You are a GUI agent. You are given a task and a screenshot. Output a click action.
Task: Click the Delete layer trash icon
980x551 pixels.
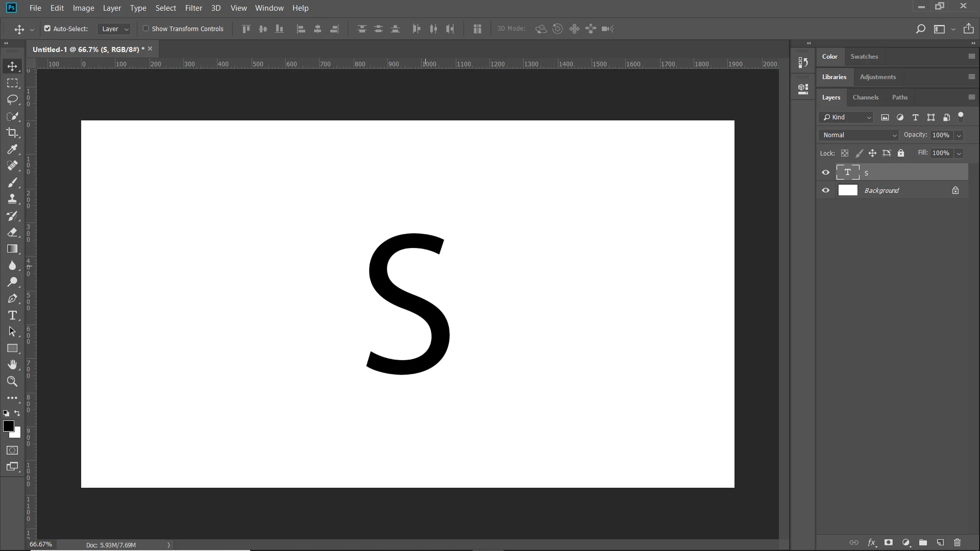tap(957, 542)
